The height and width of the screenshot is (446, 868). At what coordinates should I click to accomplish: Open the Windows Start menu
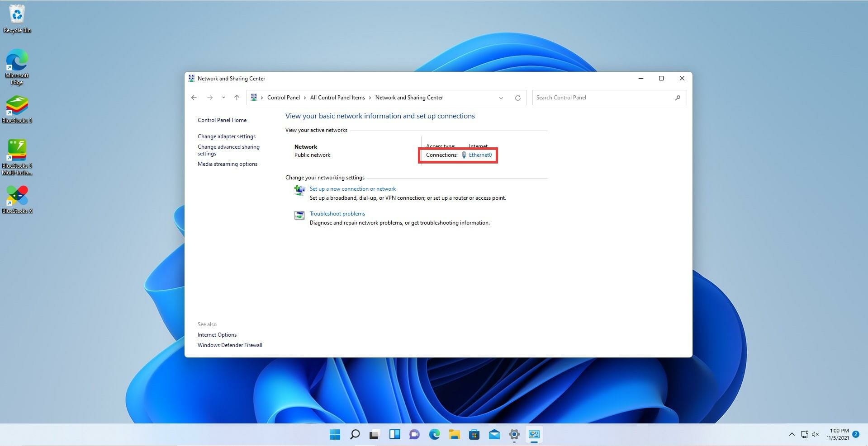coord(335,435)
